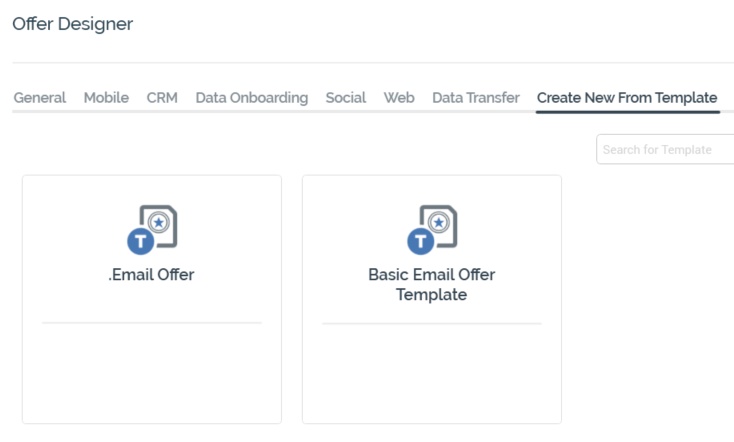Click the "Basic Email Offer Template" name

tap(431, 285)
